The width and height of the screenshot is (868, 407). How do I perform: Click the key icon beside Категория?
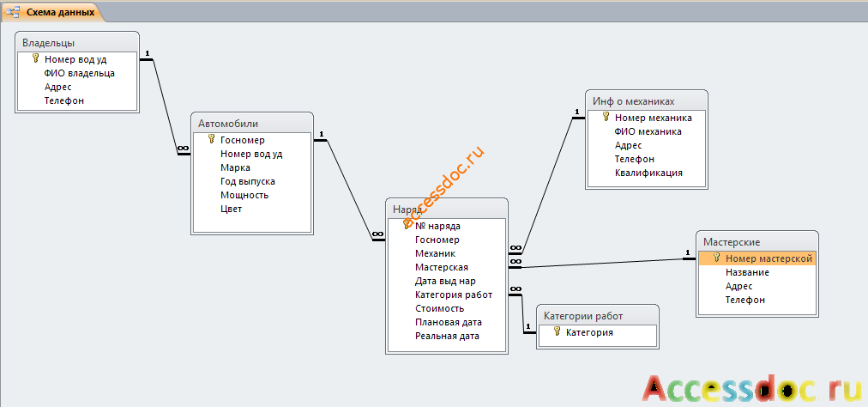coord(557,331)
